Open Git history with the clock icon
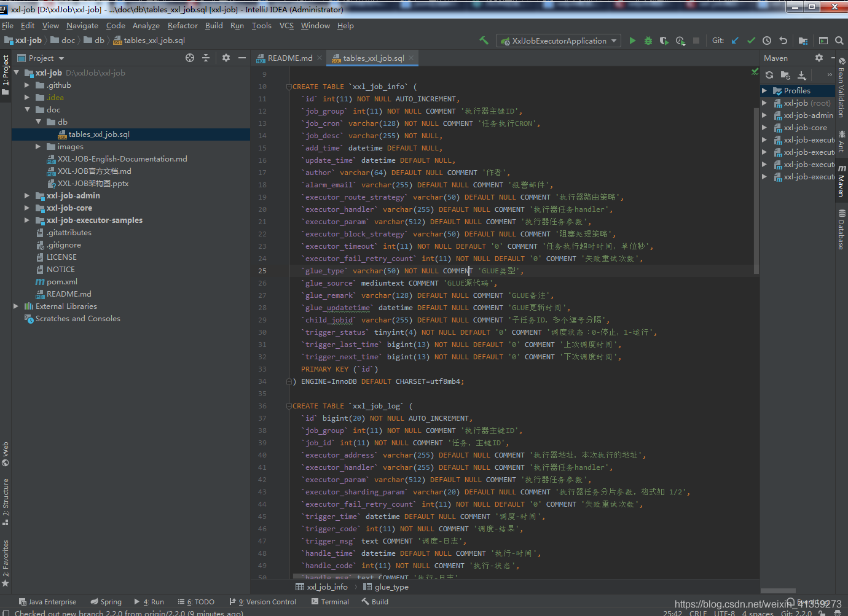Viewport: 848px width, 616px height. (767, 41)
